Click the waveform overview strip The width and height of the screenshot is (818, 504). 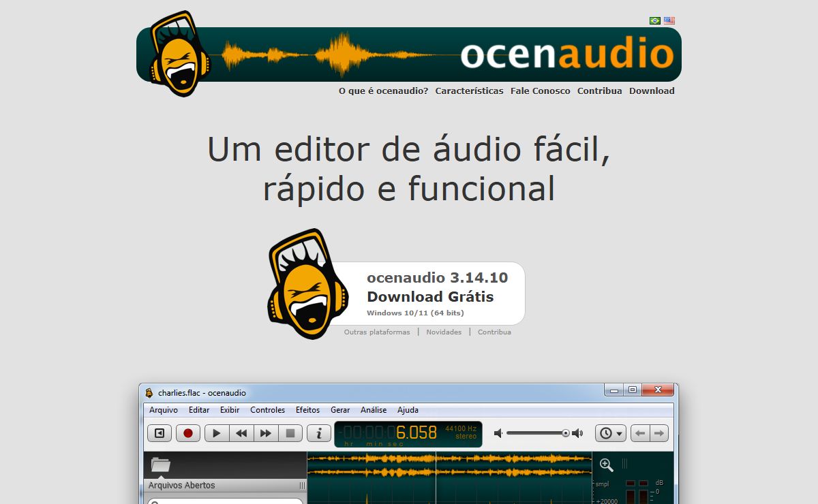pos(450,465)
